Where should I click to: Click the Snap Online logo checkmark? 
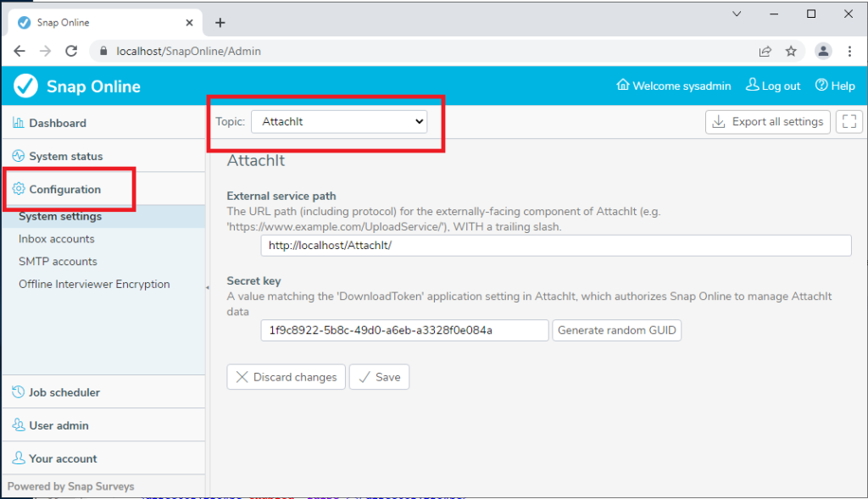(x=24, y=86)
